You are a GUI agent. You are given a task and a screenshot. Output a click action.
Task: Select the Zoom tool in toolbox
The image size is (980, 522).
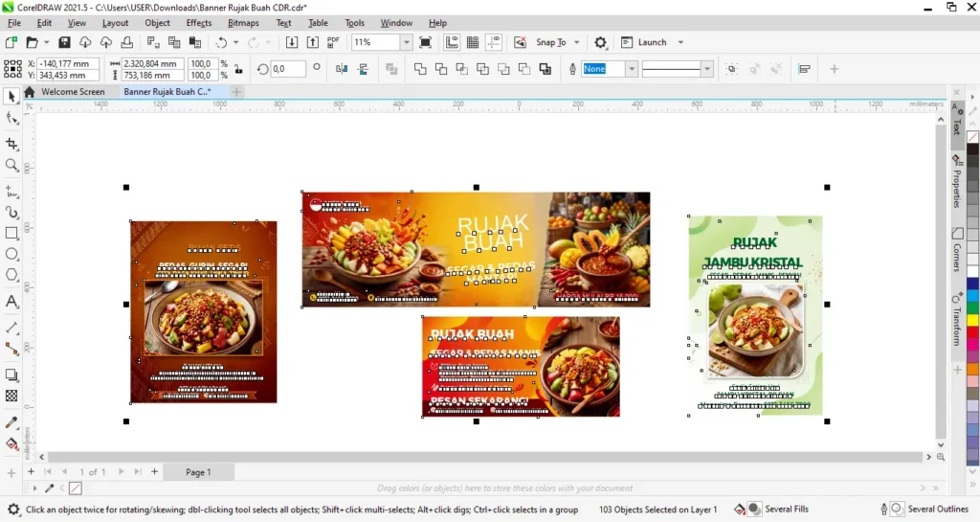coord(11,165)
